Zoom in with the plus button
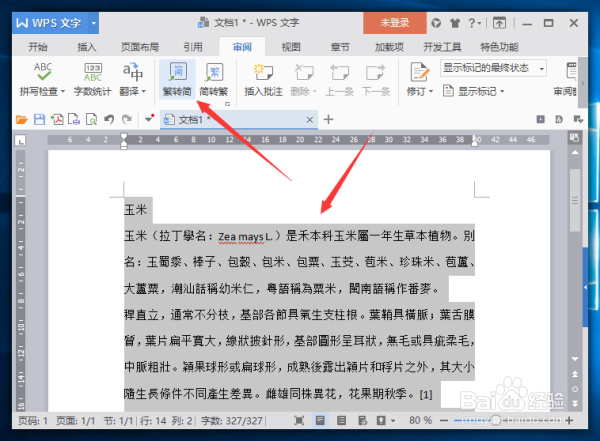This screenshot has width=600, height=441. click(x=569, y=421)
